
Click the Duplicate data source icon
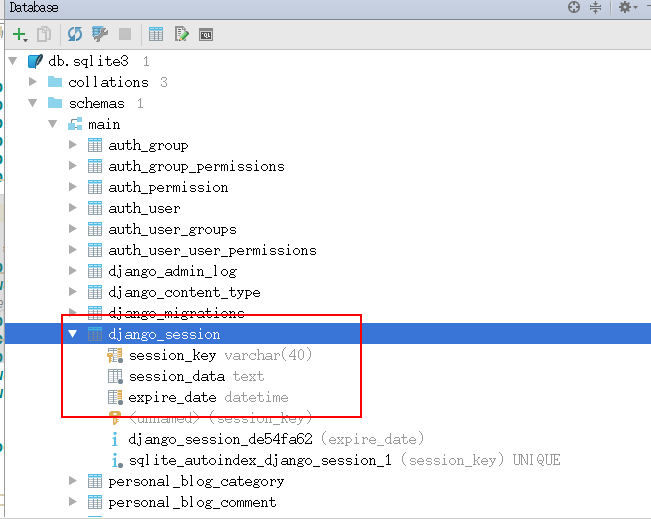coord(44,34)
